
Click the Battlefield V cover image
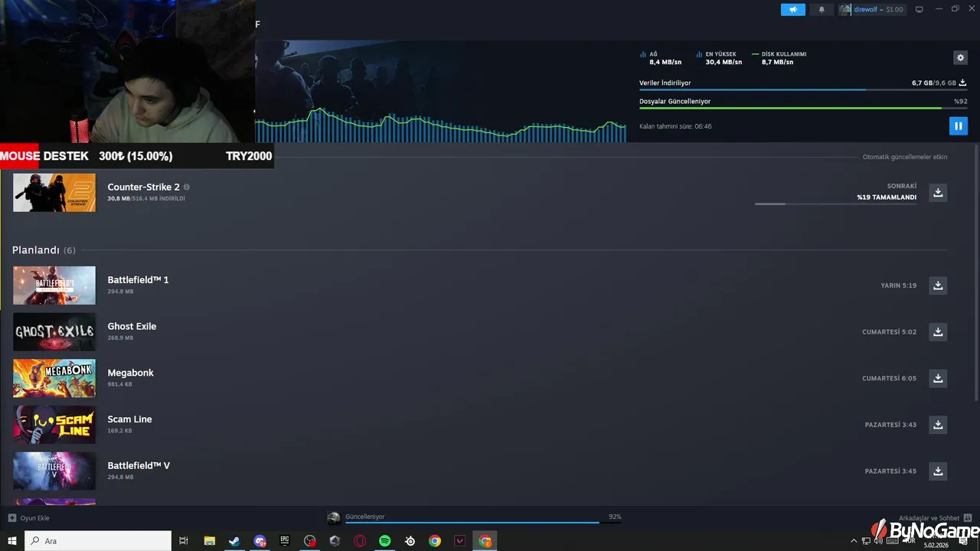(x=54, y=471)
